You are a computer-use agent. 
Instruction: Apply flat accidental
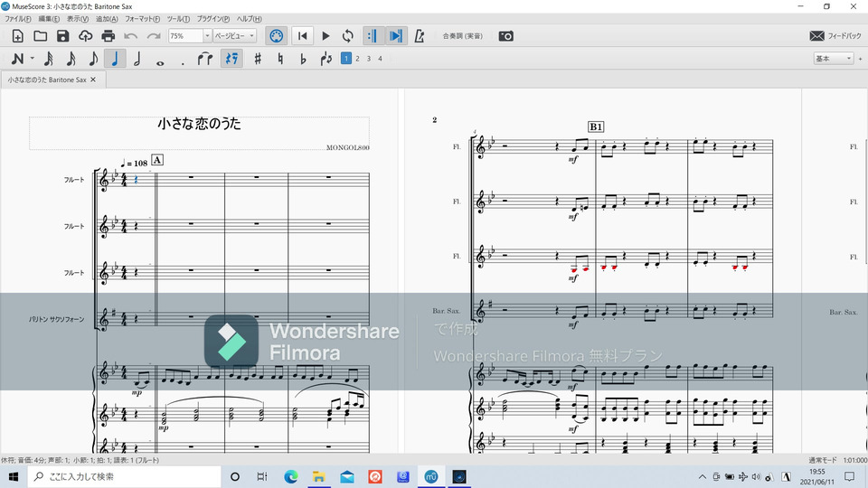[x=303, y=59]
